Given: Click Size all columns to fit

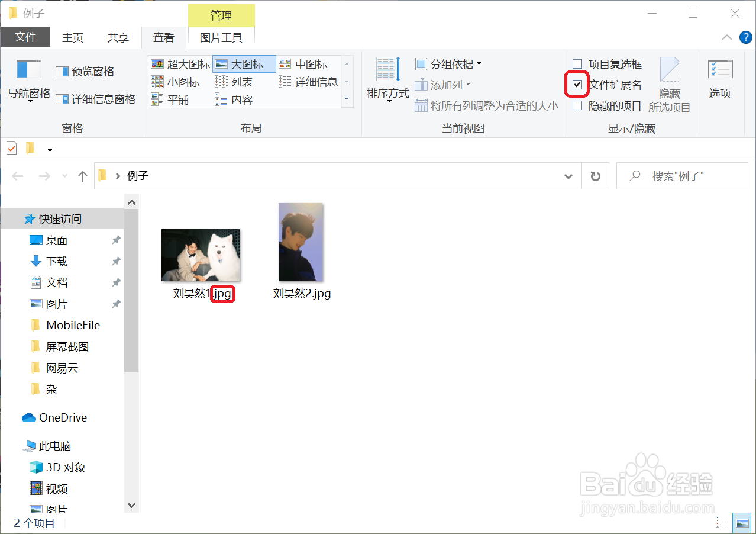Looking at the screenshot, I should [486, 105].
